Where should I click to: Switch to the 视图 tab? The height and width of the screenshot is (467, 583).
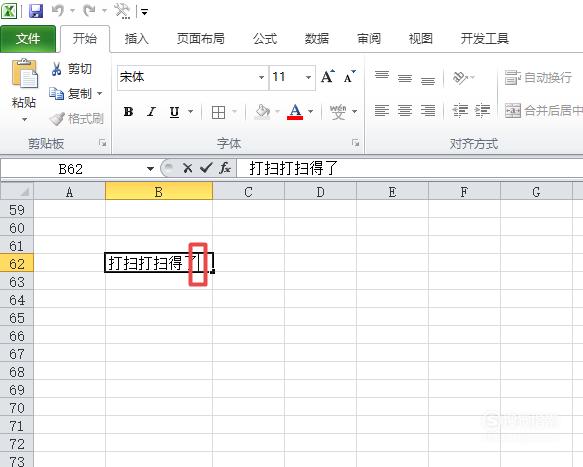pyautogui.click(x=421, y=38)
